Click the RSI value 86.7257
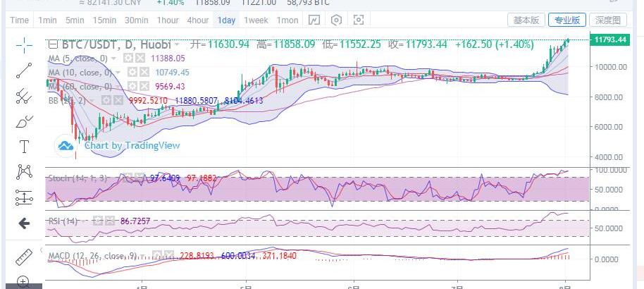644x289 pixels. point(135,221)
